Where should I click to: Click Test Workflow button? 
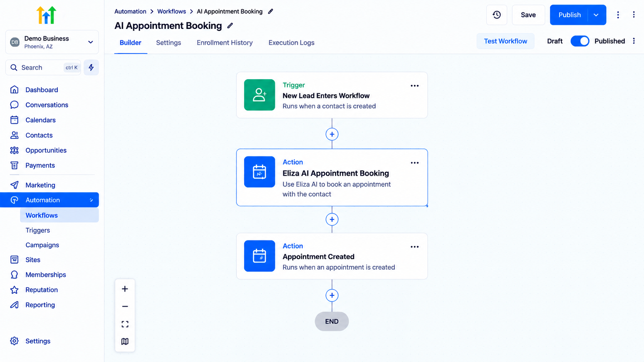click(x=505, y=41)
